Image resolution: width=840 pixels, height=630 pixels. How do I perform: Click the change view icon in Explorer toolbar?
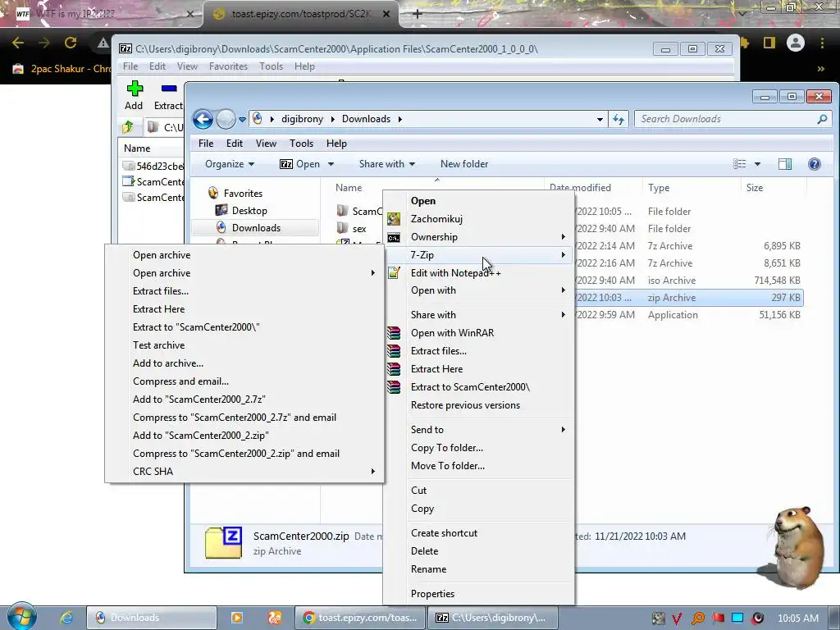[x=739, y=164]
